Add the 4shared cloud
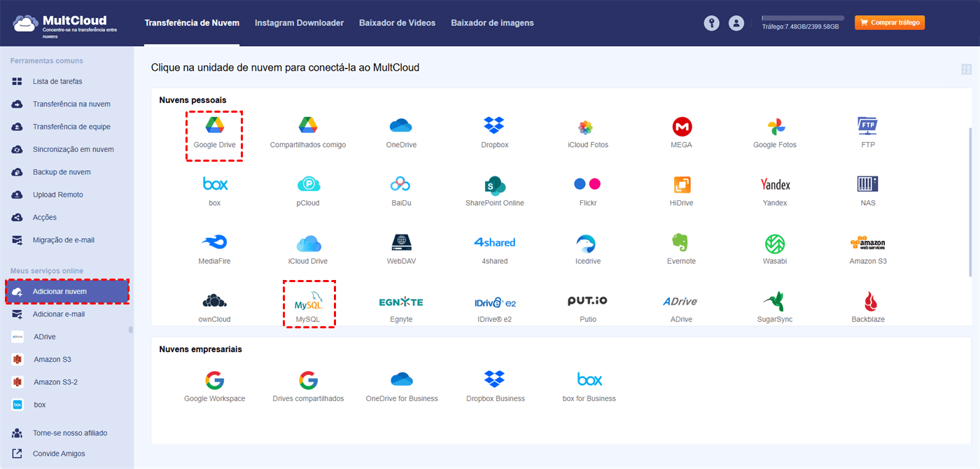The height and width of the screenshot is (469, 980). (x=494, y=242)
